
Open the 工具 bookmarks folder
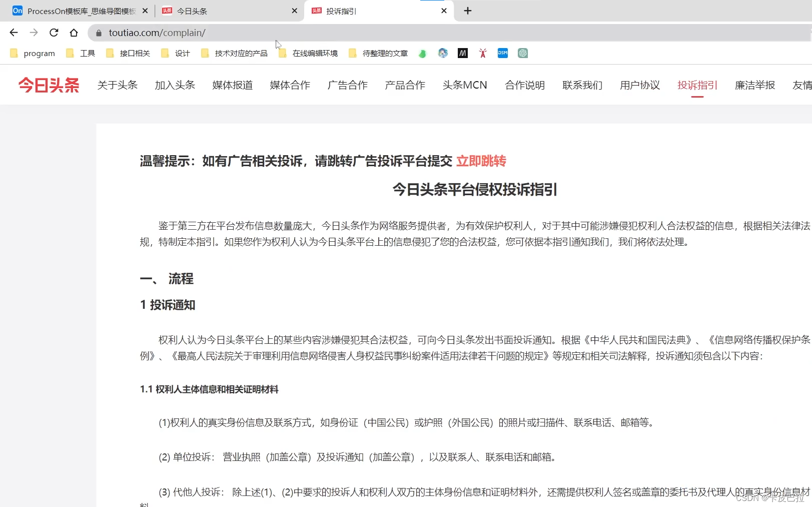pyautogui.click(x=81, y=53)
